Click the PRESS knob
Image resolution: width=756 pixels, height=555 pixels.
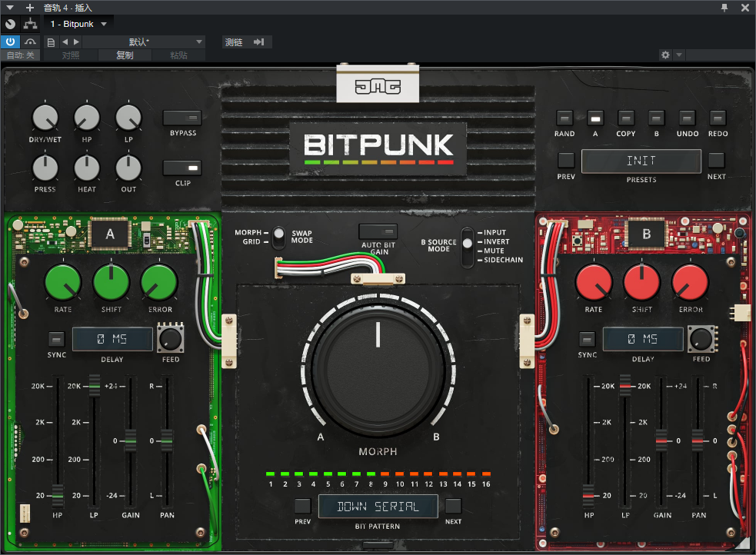[45, 168]
